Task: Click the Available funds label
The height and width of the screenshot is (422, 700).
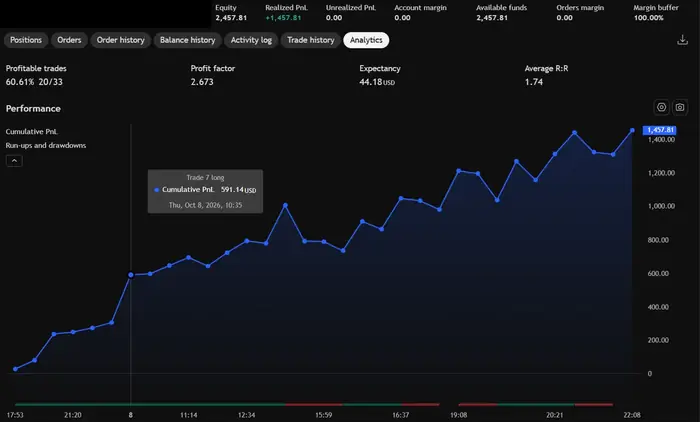Action: click(501, 8)
